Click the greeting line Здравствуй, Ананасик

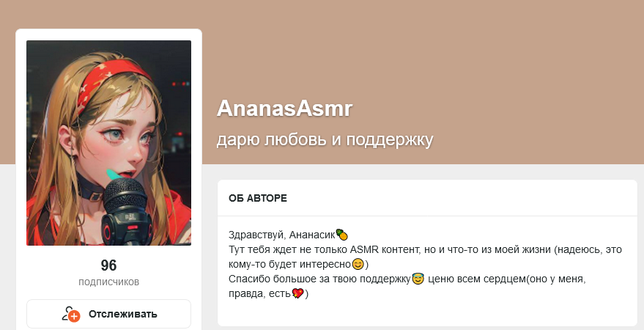pos(282,235)
